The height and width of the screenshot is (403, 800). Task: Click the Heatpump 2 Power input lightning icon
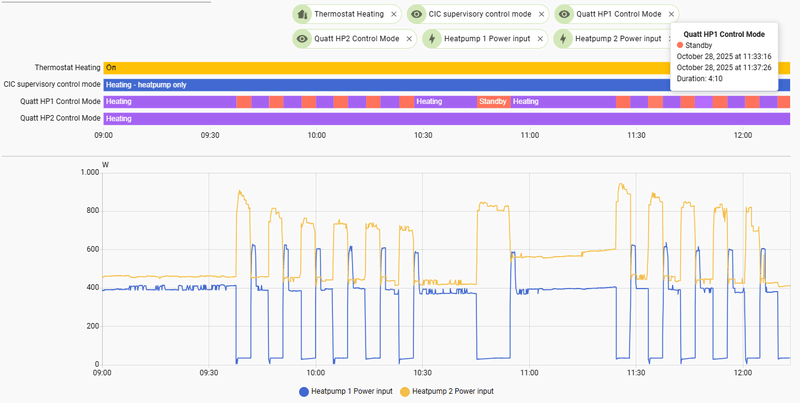point(563,39)
